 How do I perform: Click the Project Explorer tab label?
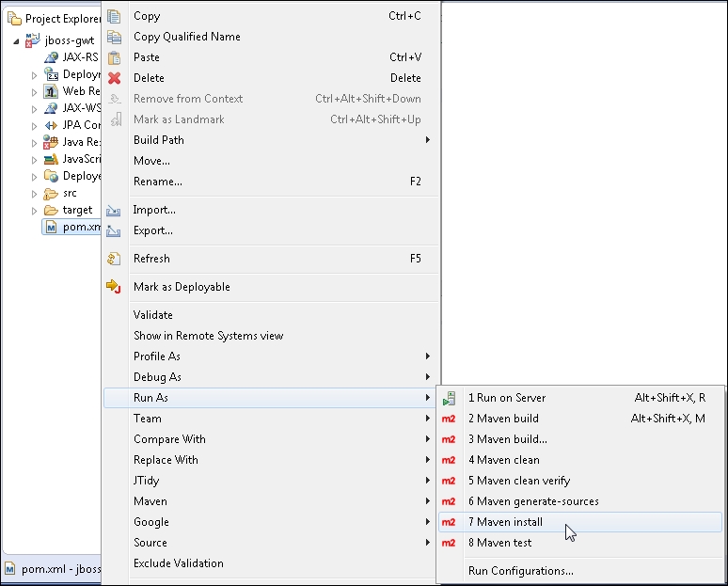[63, 19]
